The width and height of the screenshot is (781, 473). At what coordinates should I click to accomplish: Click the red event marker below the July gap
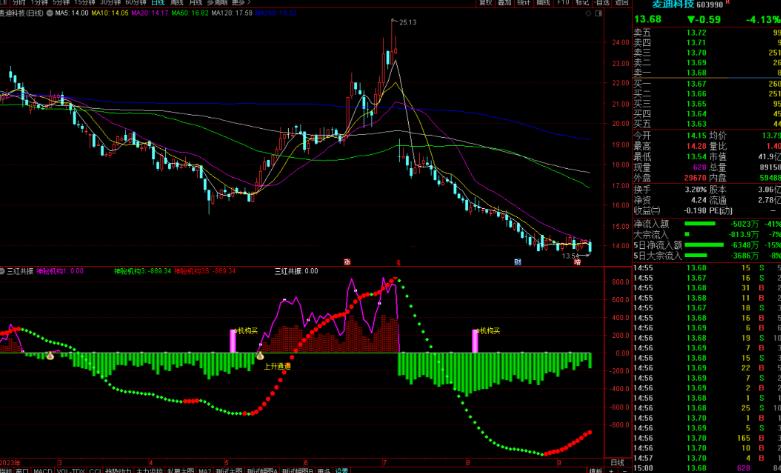tap(398, 262)
